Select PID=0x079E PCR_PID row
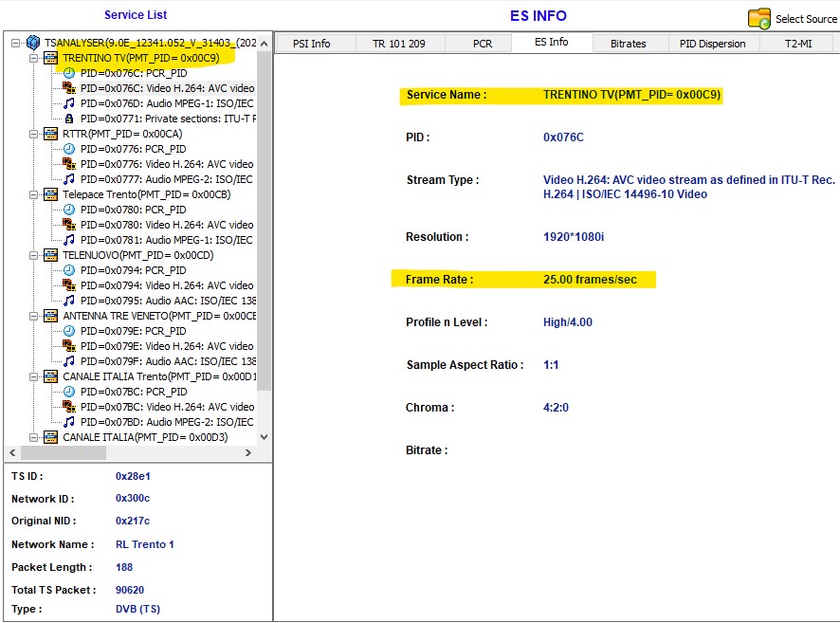 click(x=134, y=331)
